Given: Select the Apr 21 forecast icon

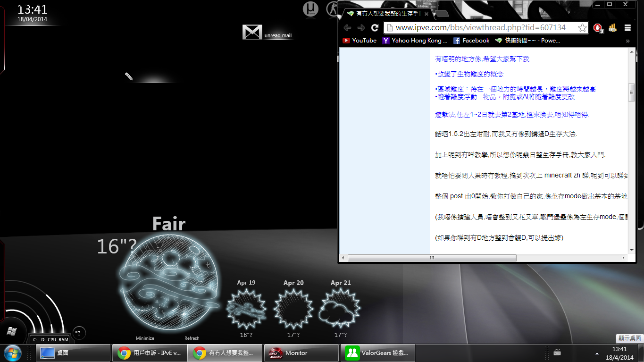Looking at the screenshot, I should click(340, 308).
